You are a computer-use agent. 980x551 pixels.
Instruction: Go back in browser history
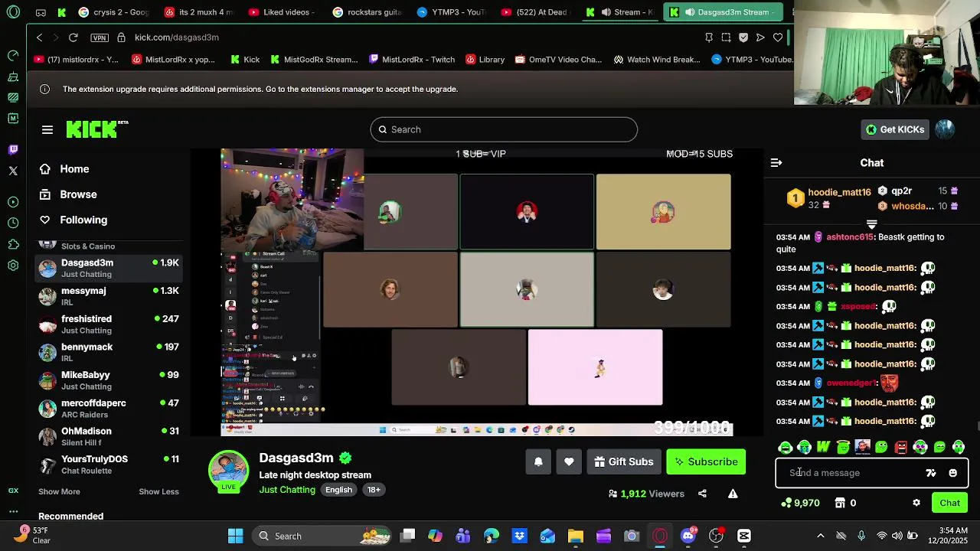tap(40, 37)
